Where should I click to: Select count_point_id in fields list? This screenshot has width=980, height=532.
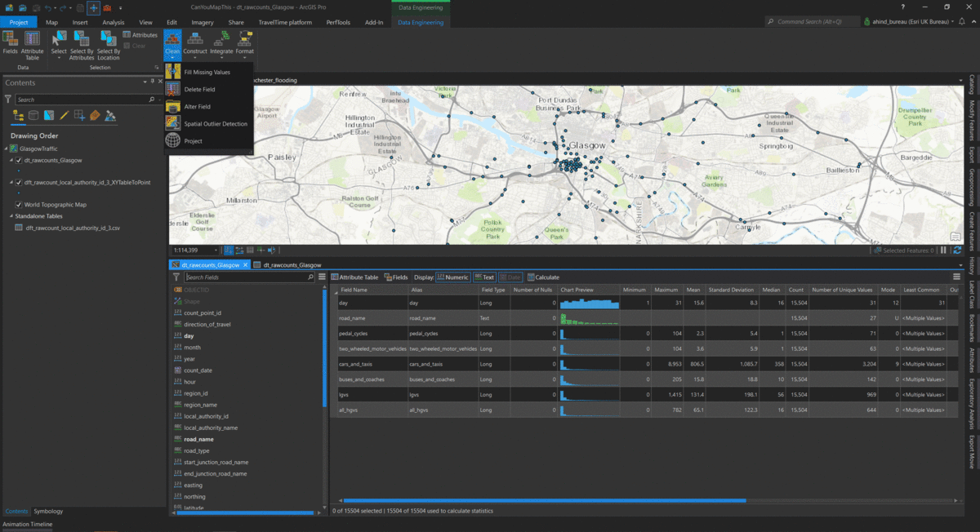203,313
